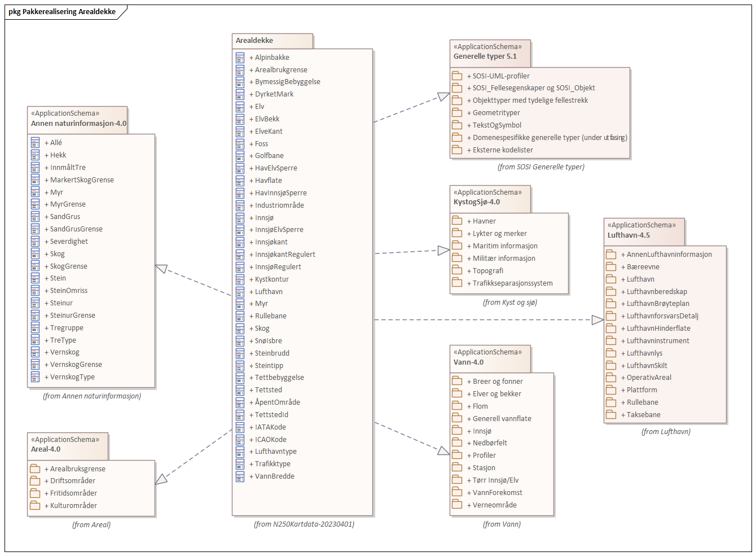Image resolution: width=756 pixels, height=556 pixels.
Task: Select the Havner folder icon
Action: tap(457, 221)
